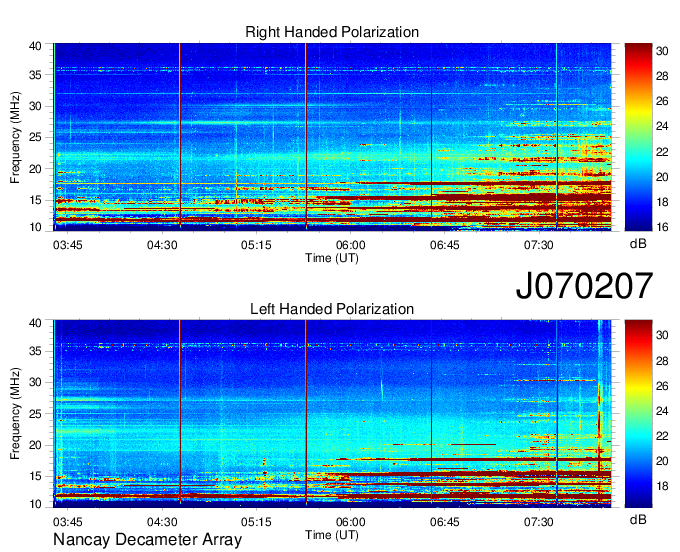
Task: Click the 07:30 tick label on the bottom plot
Action: pyautogui.click(x=539, y=522)
